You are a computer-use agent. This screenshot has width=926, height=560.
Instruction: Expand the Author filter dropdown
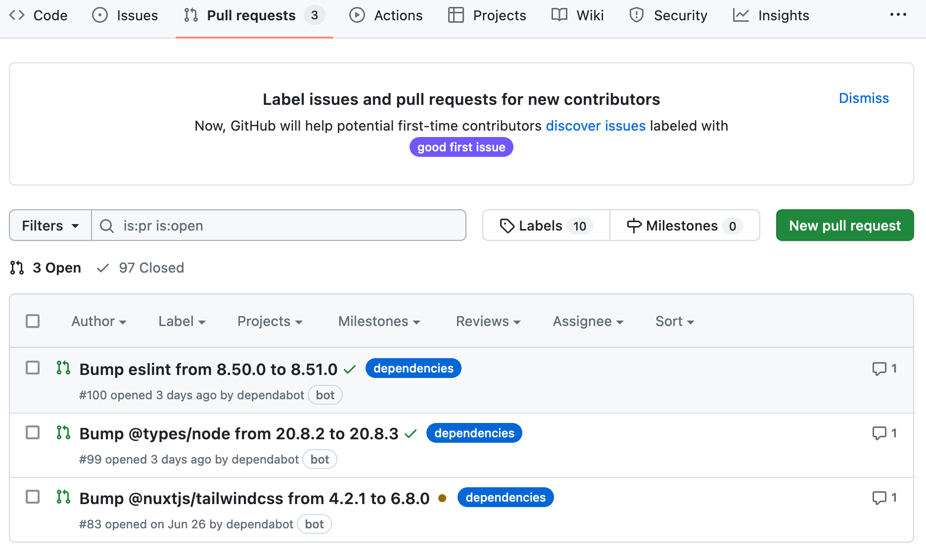click(x=99, y=322)
